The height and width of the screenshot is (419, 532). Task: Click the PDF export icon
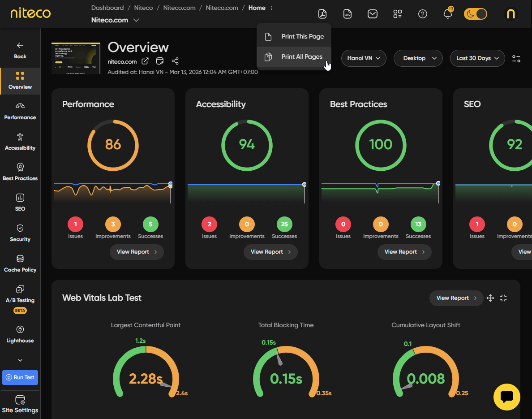322,14
